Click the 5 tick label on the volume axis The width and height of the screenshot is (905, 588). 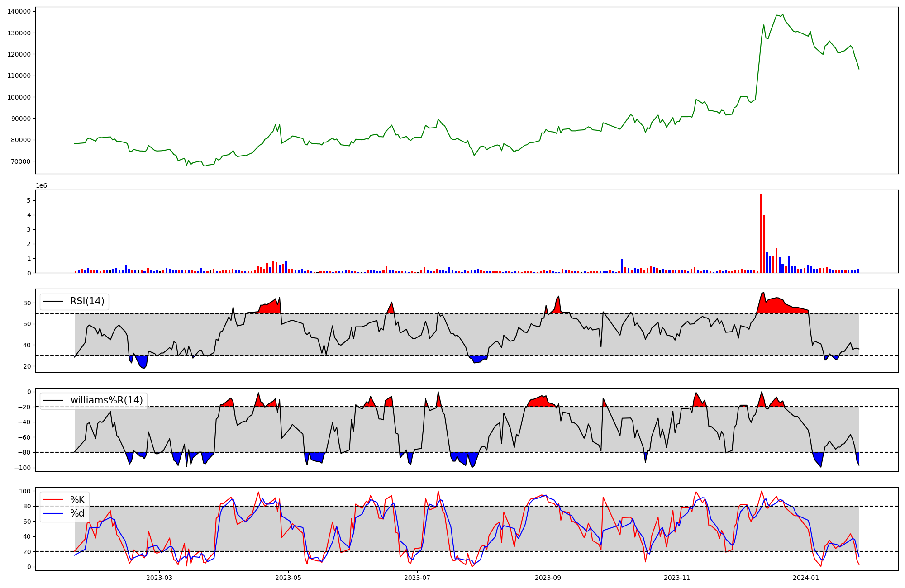(x=29, y=200)
